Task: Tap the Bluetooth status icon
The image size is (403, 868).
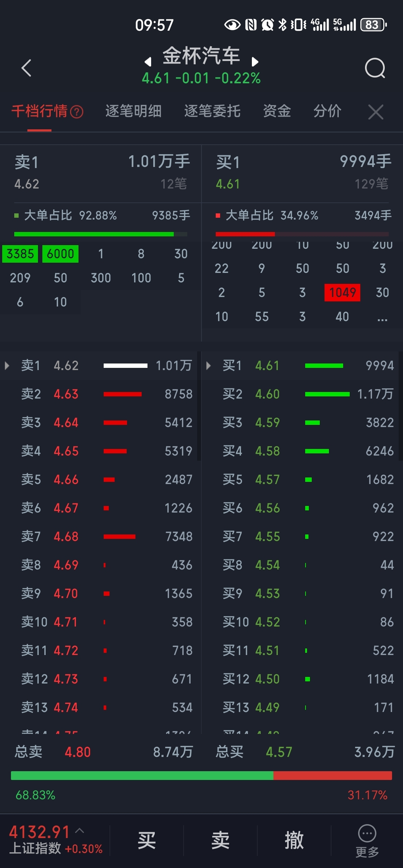Action: (283, 25)
